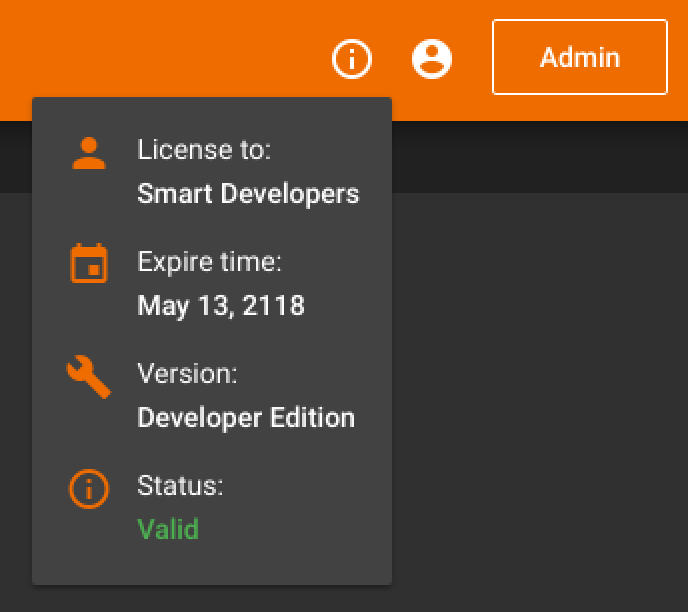Viewport: 688px width, 612px height.
Task: Click the Smart Developers licensee name
Action: 248,194
